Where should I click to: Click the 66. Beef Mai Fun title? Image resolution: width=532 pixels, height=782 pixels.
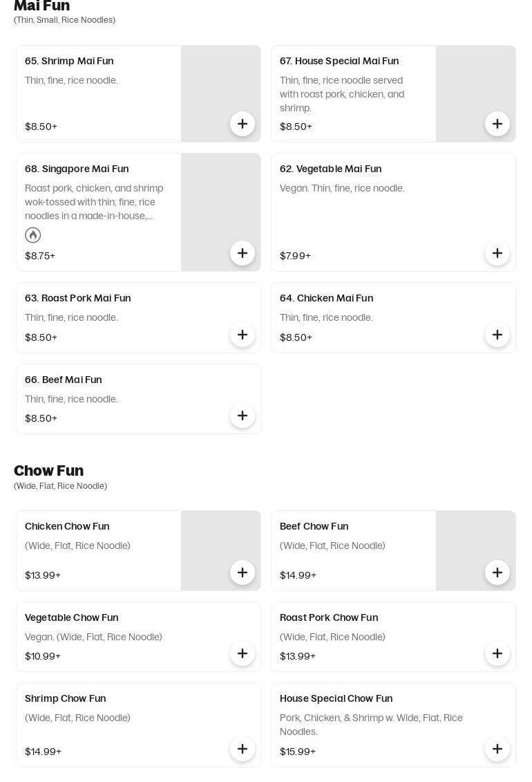click(63, 380)
